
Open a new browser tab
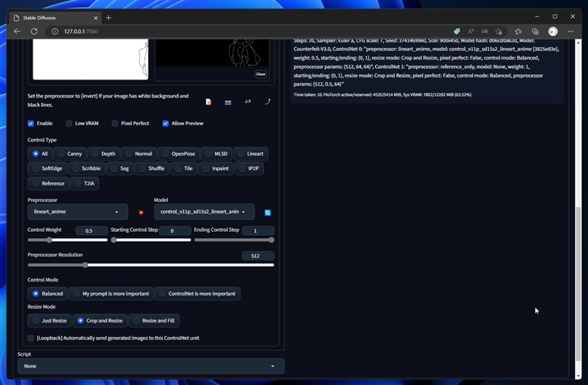point(108,18)
